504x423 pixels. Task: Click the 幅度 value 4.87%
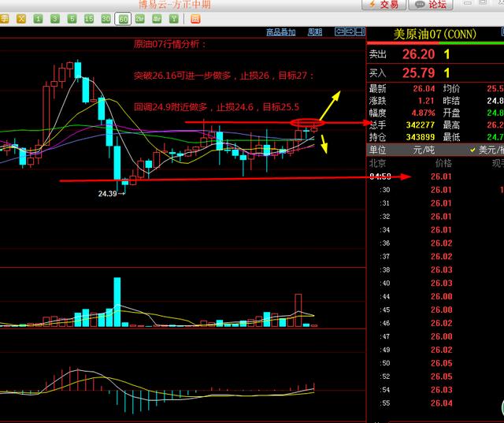pos(424,113)
